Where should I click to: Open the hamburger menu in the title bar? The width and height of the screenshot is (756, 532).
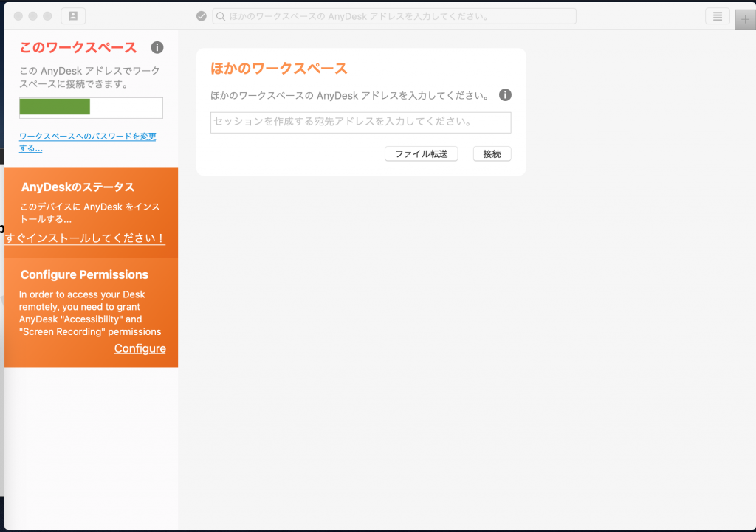pos(718,16)
